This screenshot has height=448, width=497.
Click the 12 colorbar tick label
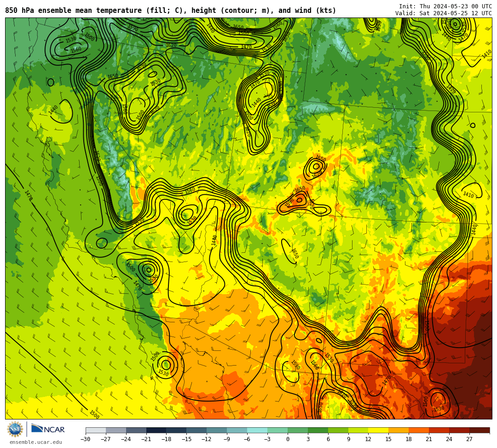click(x=368, y=439)
